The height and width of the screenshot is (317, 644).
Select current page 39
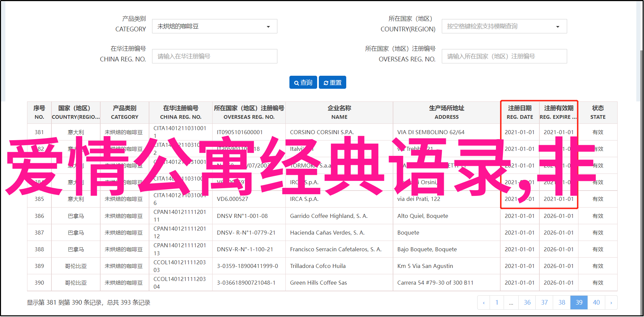(579, 303)
